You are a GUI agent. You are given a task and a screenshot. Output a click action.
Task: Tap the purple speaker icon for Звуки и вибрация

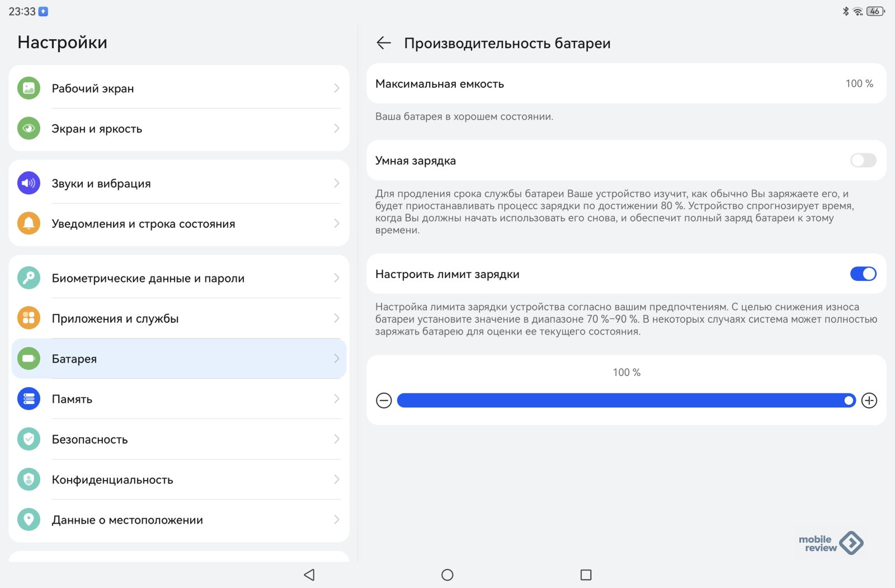click(x=29, y=184)
